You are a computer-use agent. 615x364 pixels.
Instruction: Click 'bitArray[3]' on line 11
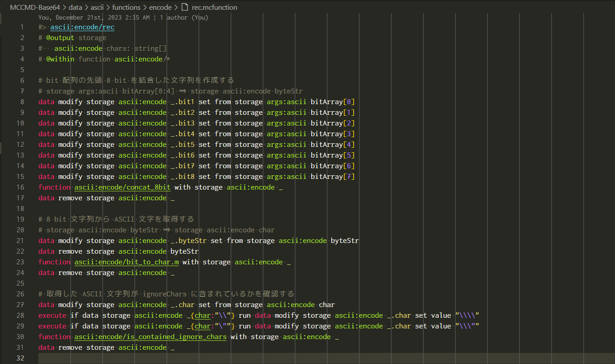tap(333, 134)
